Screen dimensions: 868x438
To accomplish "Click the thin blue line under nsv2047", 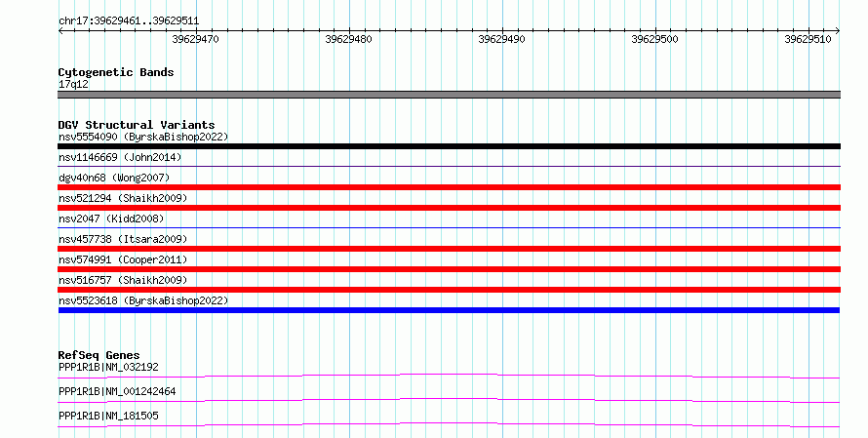I will coord(449,227).
